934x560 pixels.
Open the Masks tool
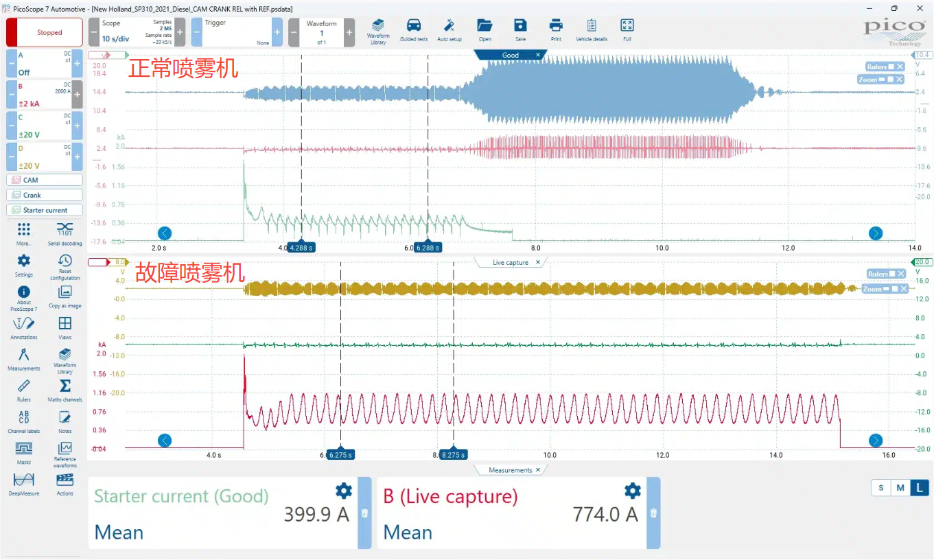[x=24, y=453]
